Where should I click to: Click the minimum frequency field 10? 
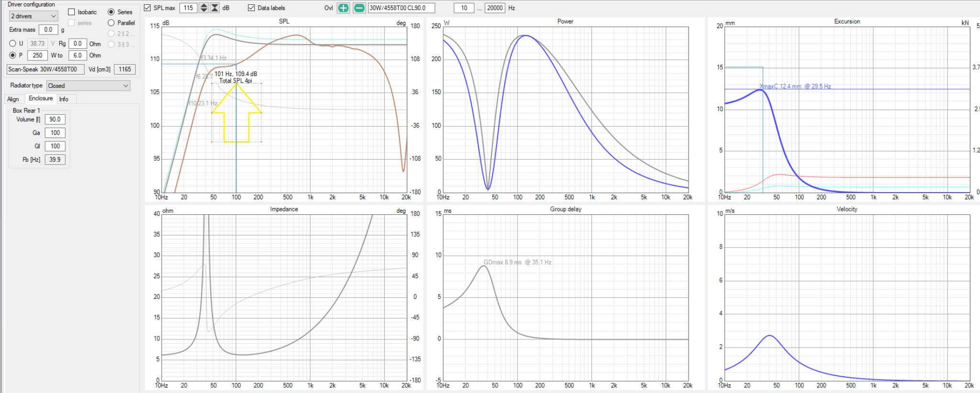pyautogui.click(x=464, y=8)
